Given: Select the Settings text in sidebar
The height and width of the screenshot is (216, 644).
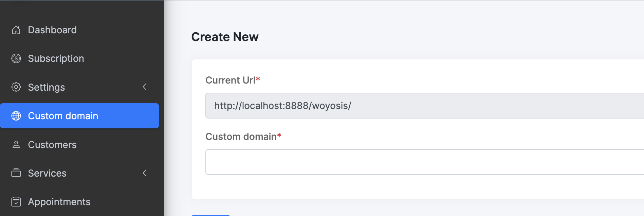Looking at the screenshot, I should [x=47, y=87].
